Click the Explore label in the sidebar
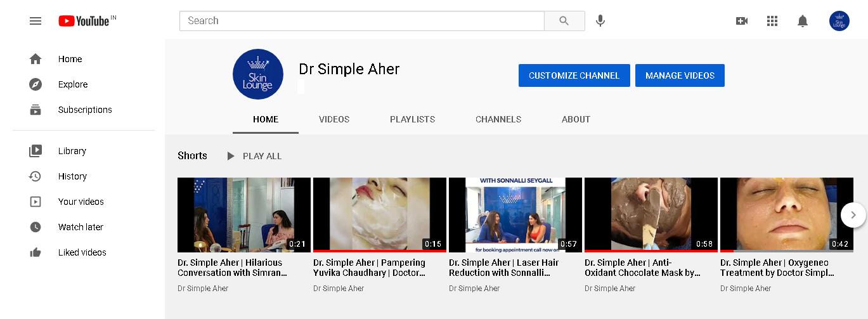The width and height of the screenshot is (868, 319). coord(73,84)
